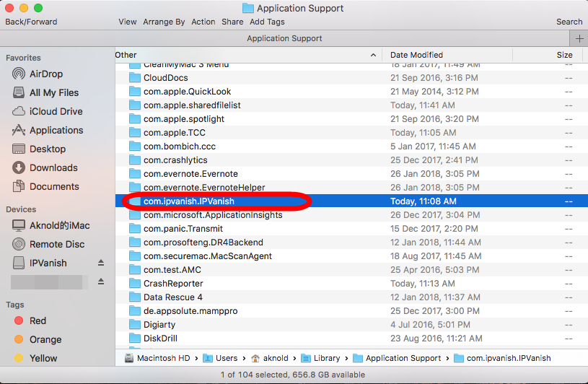This screenshot has height=384, width=588.
Task: Select com.prosofteng.DR4Backend folder
Action: [203, 243]
